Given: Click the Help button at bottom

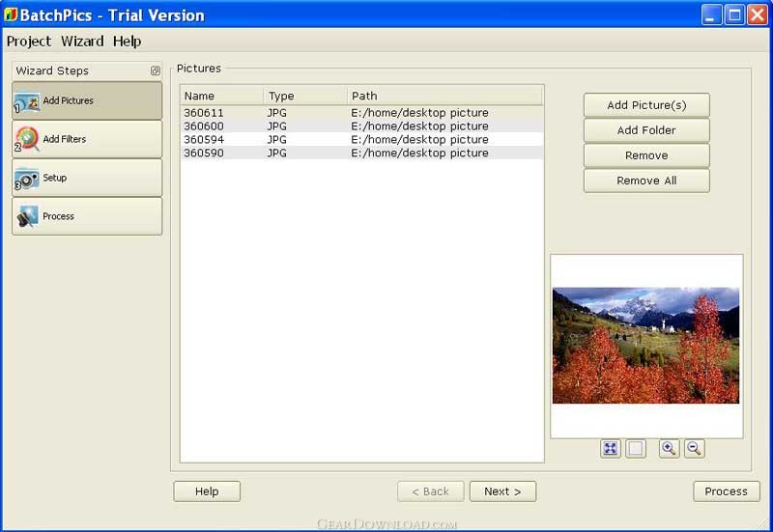Looking at the screenshot, I should (x=207, y=491).
